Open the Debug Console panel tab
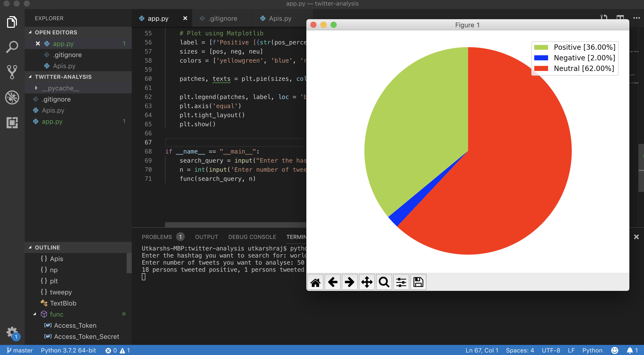 point(252,237)
